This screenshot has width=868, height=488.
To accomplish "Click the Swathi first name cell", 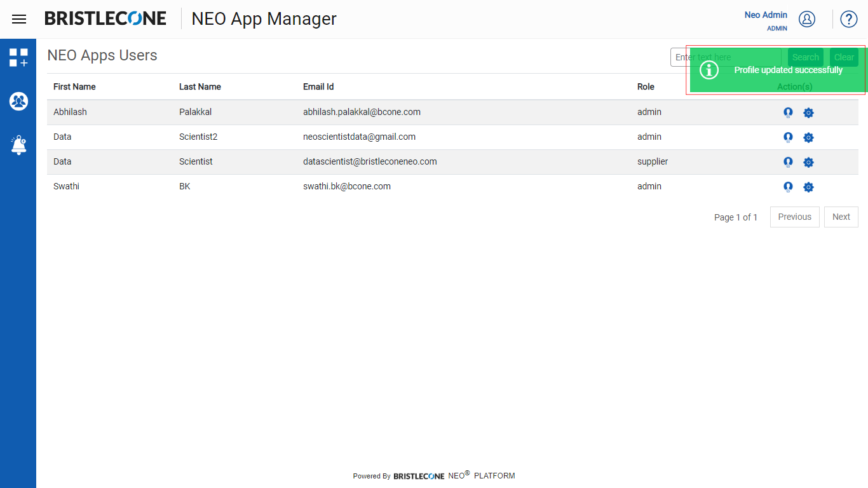I will pos(66,186).
